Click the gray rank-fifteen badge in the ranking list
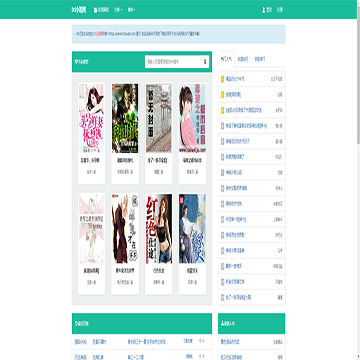Image resolution: width=360 pixels, height=360 pixels. 223,297
